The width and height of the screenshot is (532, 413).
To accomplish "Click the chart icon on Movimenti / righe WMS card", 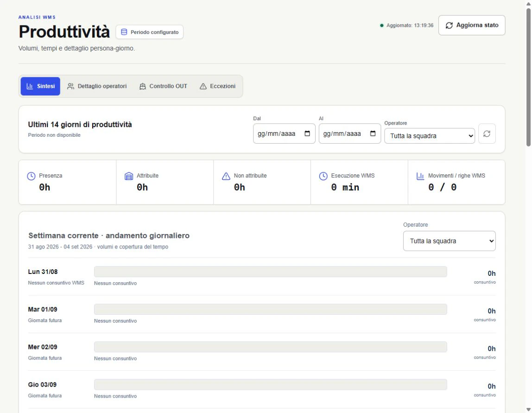I will coord(420,176).
